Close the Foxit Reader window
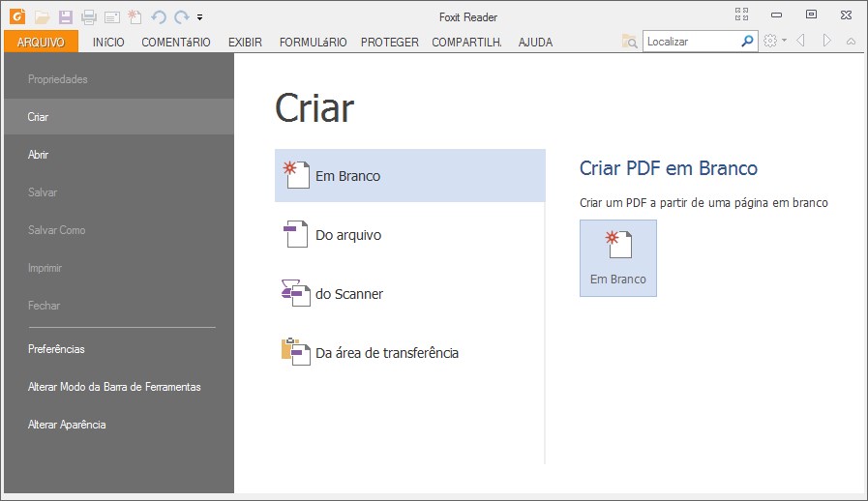 coord(846,15)
